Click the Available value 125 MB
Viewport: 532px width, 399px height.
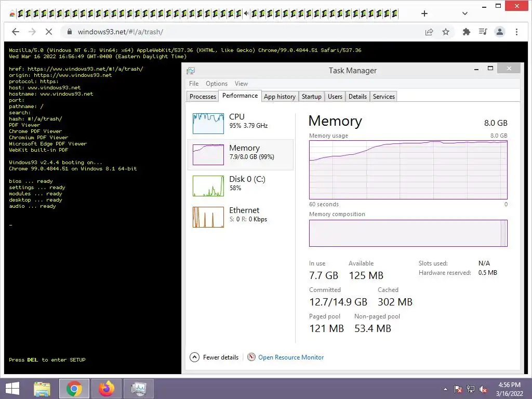pyautogui.click(x=366, y=275)
